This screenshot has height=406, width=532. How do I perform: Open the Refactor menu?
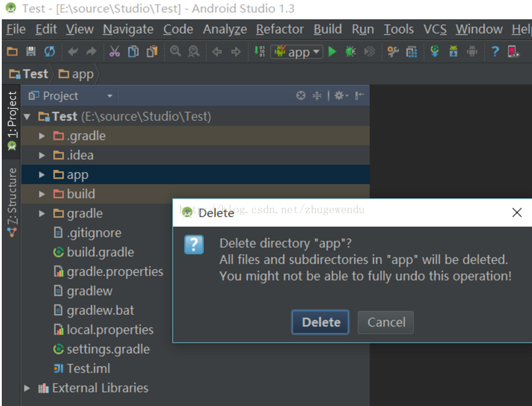pos(280,29)
